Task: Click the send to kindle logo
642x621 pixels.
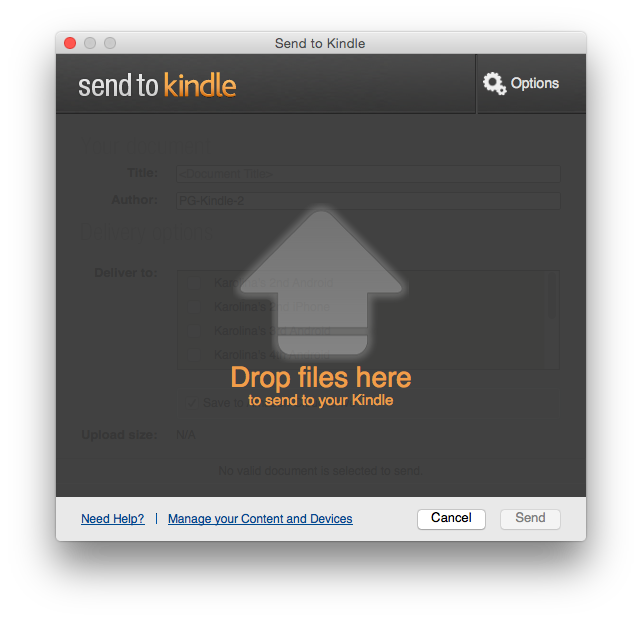Action: (157, 85)
